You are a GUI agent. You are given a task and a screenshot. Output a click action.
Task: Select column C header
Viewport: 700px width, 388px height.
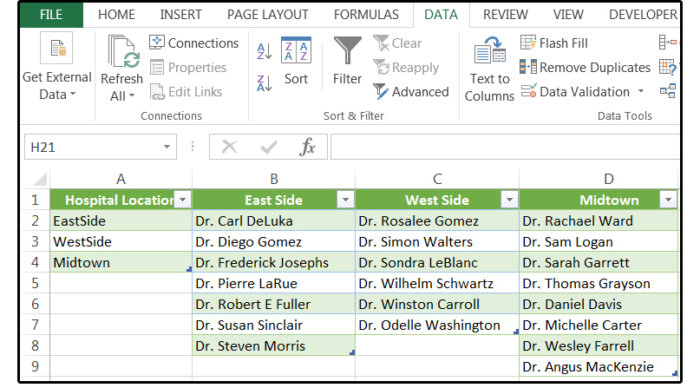(437, 179)
